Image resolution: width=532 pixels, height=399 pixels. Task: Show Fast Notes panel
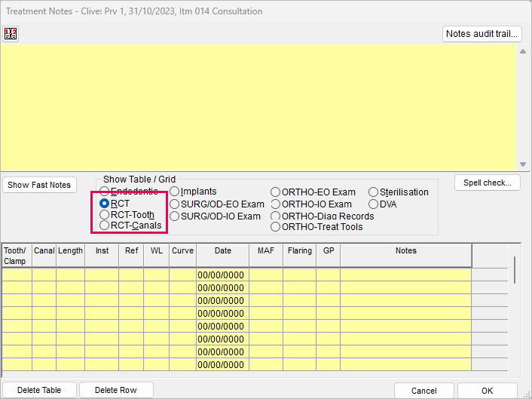tap(39, 185)
